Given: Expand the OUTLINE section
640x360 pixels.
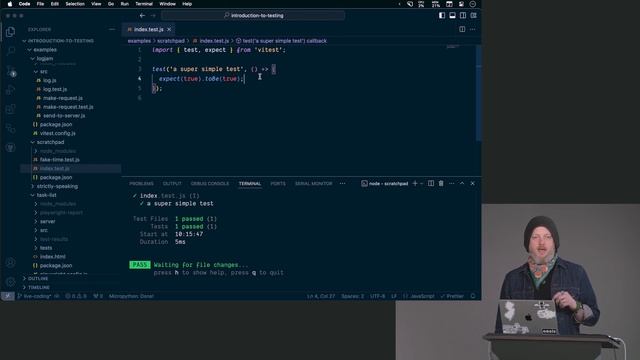Looking at the screenshot, I should [x=38, y=279].
